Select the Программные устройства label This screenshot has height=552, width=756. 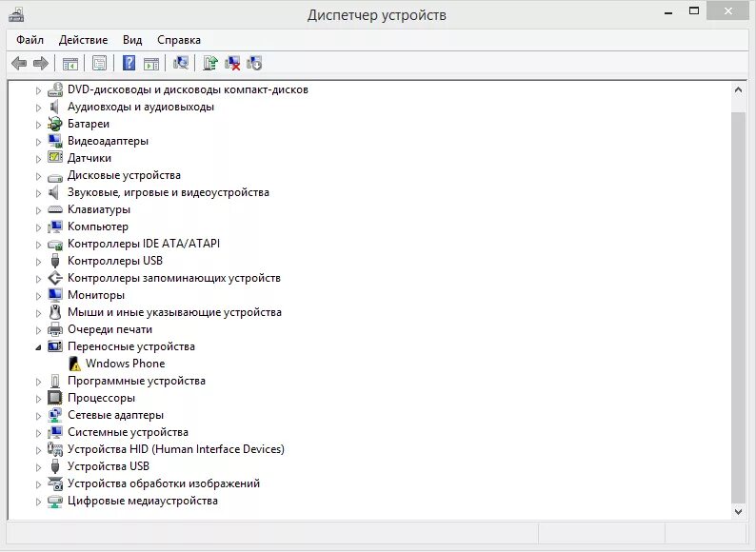click(x=136, y=381)
